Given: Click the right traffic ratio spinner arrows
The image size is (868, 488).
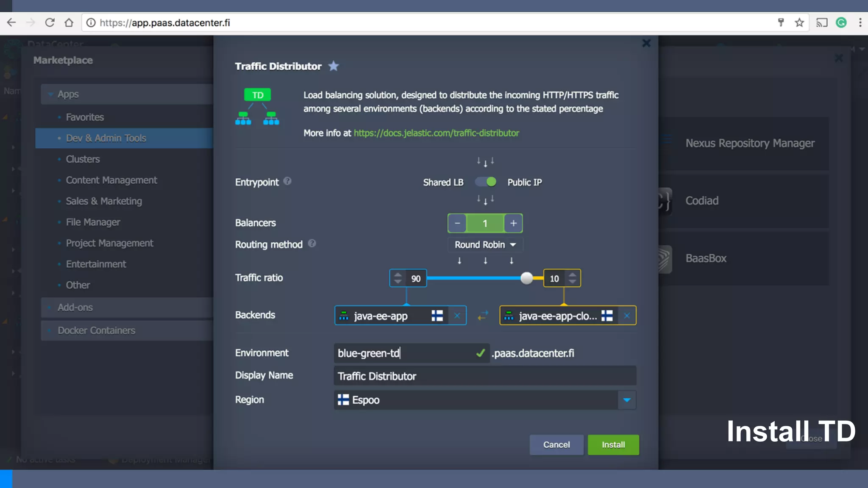Looking at the screenshot, I should click(x=573, y=278).
